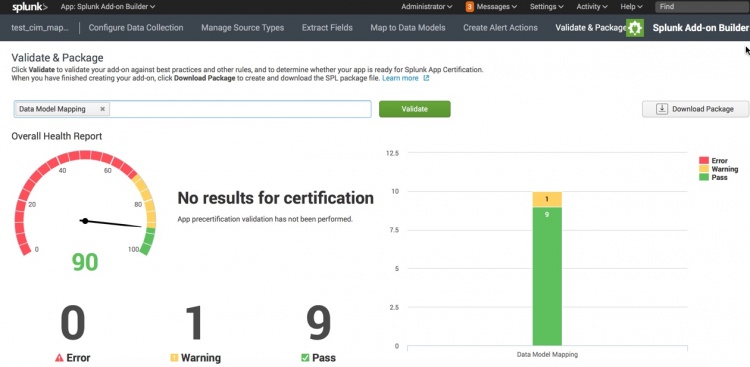
Task: Expand the Administrator menu
Action: 426,7
